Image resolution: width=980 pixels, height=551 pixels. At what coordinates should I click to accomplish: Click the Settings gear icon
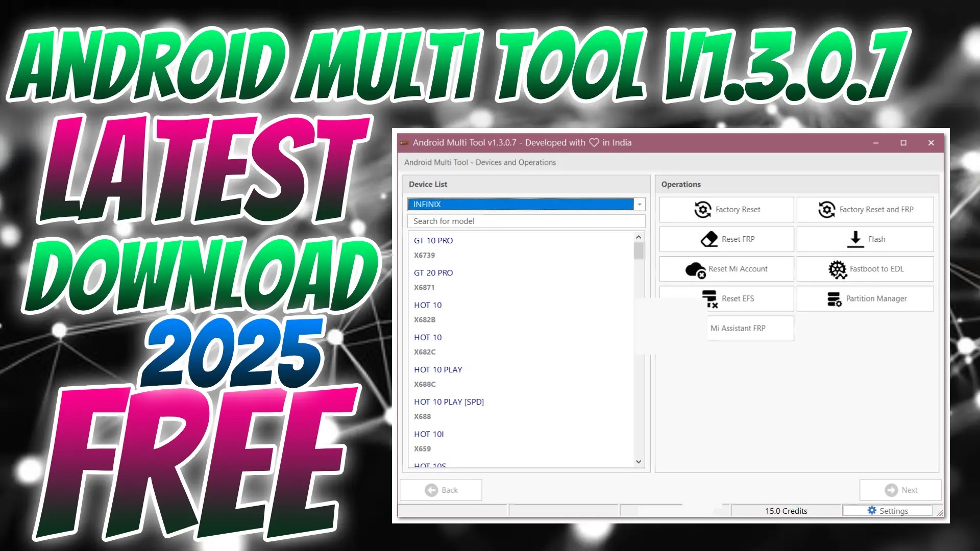point(872,511)
